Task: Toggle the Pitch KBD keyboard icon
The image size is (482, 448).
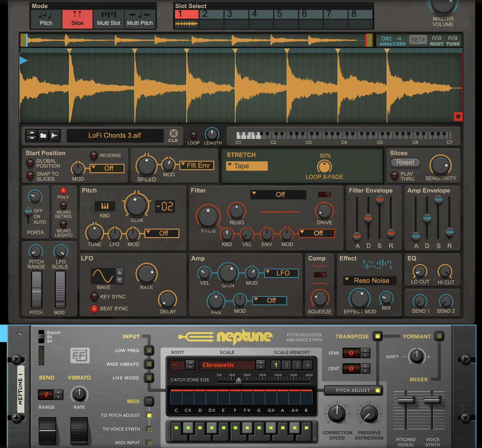Action: coord(105,206)
